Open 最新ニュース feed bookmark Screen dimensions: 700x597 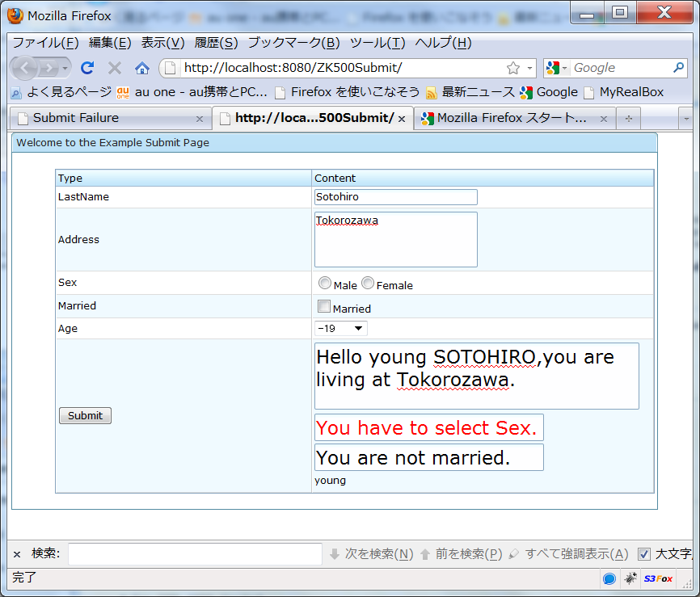tap(470, 92)
